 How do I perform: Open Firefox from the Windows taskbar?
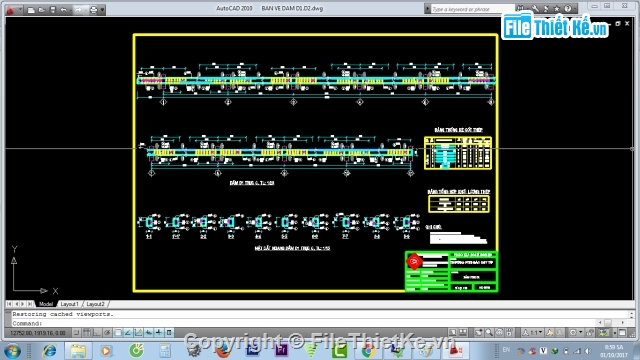(224, 351)
